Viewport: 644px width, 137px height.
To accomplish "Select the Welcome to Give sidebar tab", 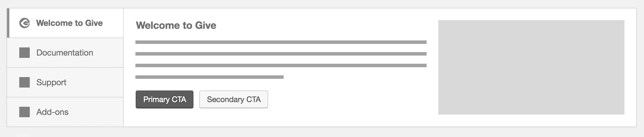I will pos(65,23).
